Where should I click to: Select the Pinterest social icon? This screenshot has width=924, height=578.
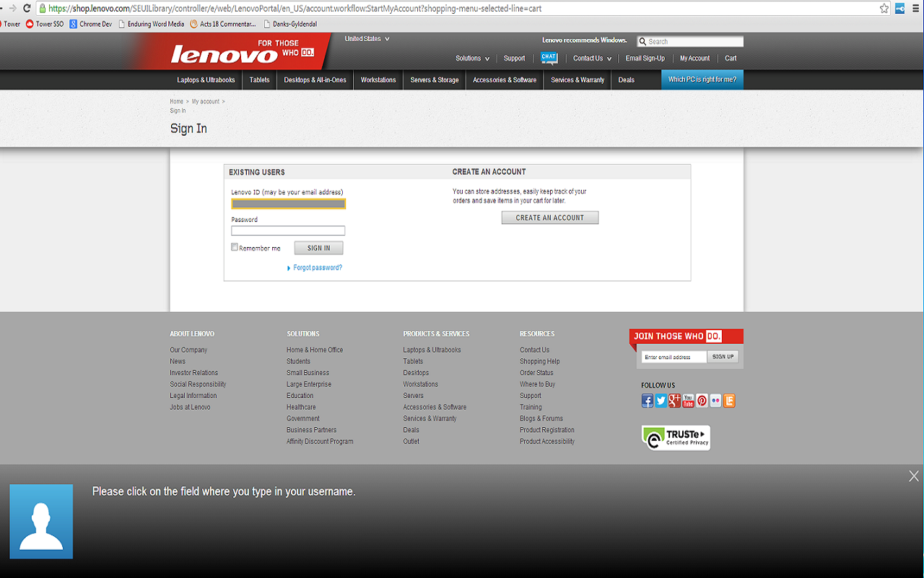[702, 401]
